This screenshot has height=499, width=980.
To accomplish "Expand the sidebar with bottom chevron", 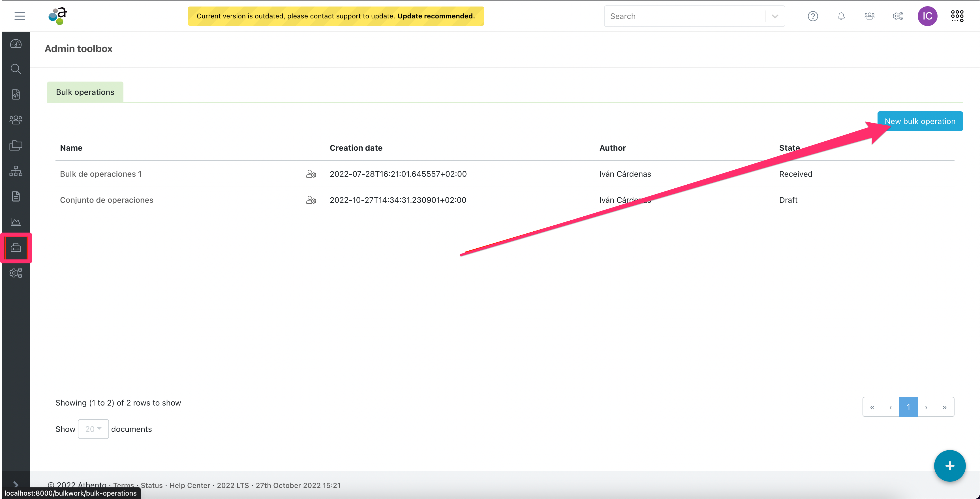I will point(16,484).
